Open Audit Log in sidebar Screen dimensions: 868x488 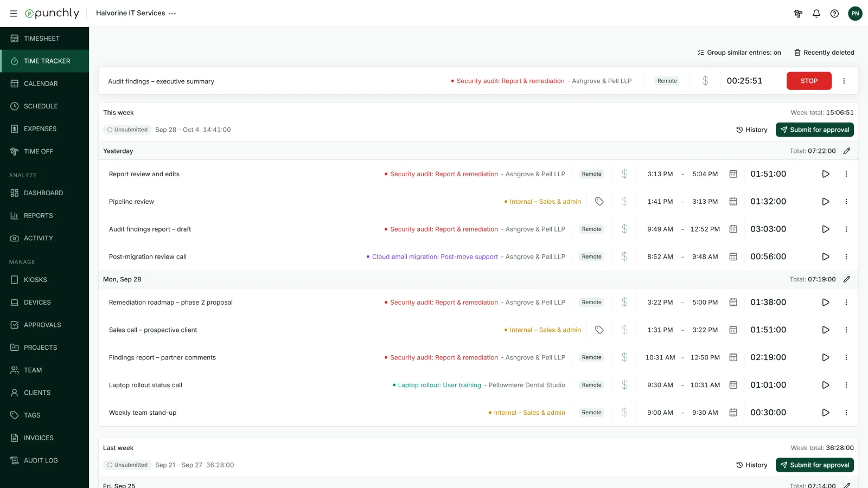coord(44,460)
